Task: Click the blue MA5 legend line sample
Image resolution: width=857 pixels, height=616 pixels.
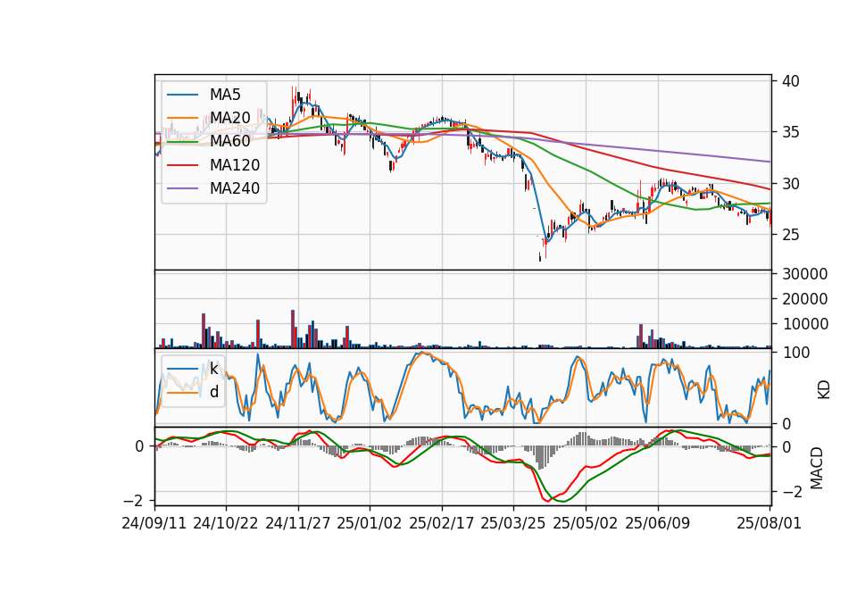Action: 182,95
